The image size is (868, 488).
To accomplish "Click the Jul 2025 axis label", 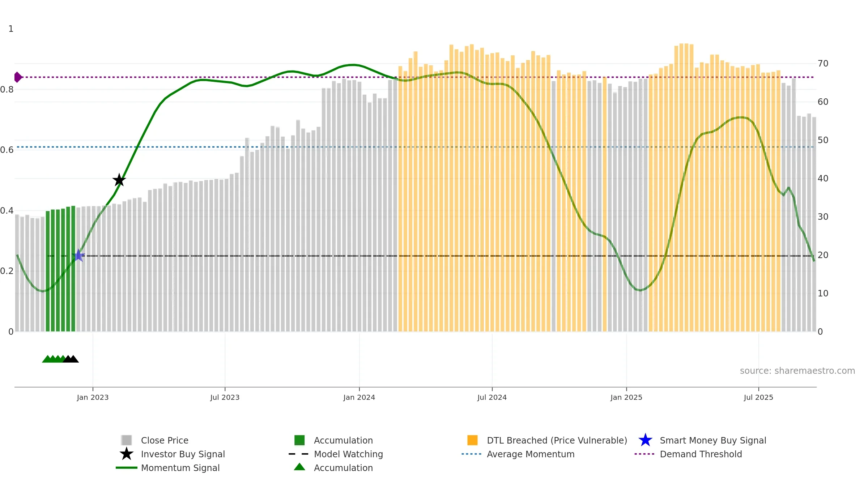I will (758, 398).
